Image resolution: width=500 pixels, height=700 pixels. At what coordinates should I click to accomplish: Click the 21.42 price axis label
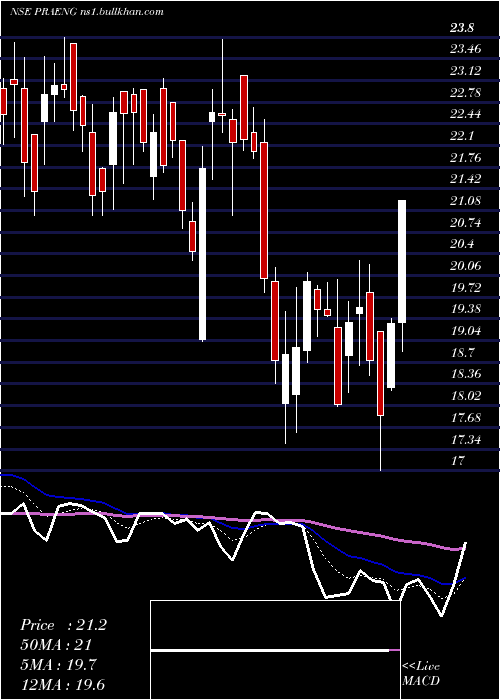point(466,179)
